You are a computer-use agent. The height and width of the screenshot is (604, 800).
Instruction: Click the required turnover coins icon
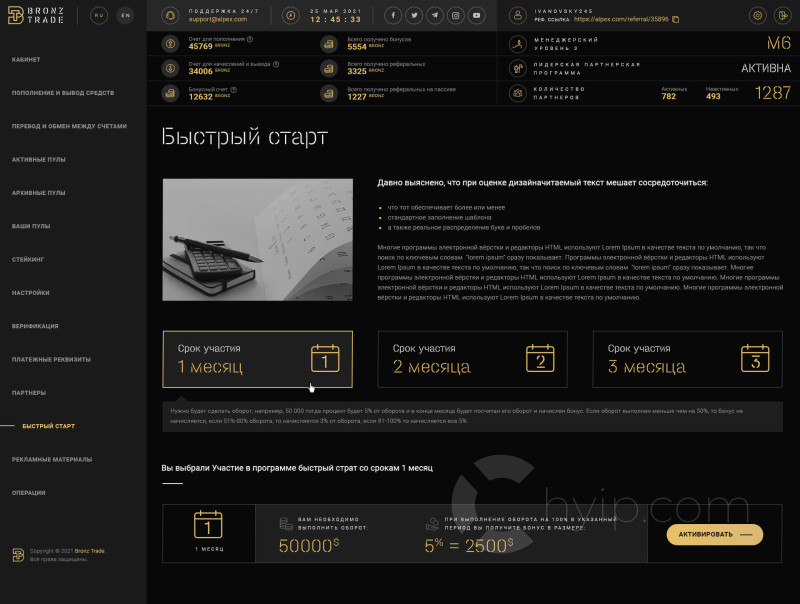pos(286,523)
